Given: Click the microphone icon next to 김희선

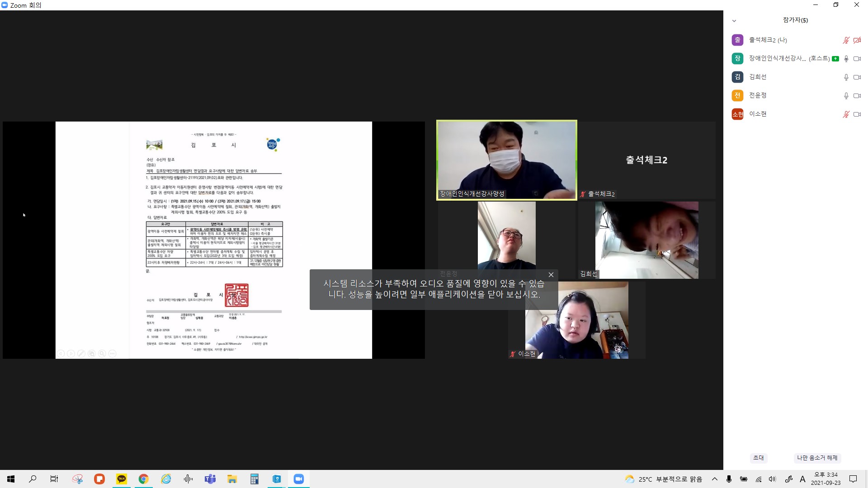Looking at the screenshot, I should [x=846, y=77].
